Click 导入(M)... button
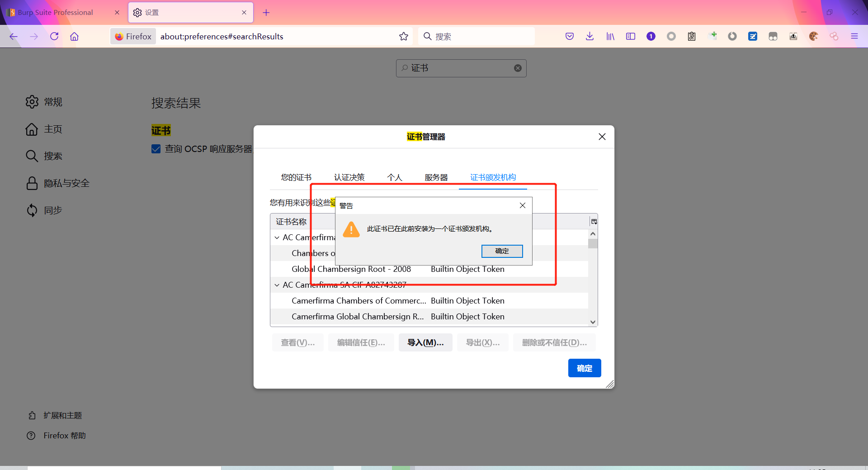The height and width of the screenshot is (470, 868). (425, 342)
